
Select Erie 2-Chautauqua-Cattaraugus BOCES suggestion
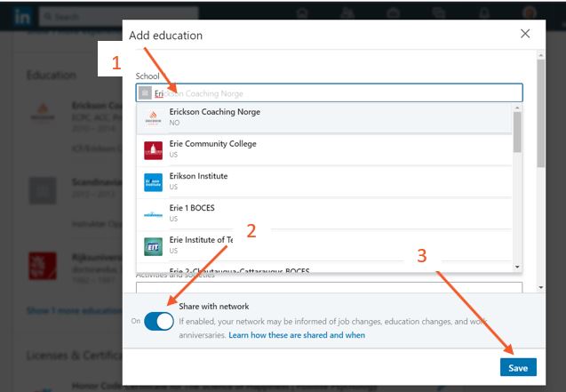tap(323, 267)
